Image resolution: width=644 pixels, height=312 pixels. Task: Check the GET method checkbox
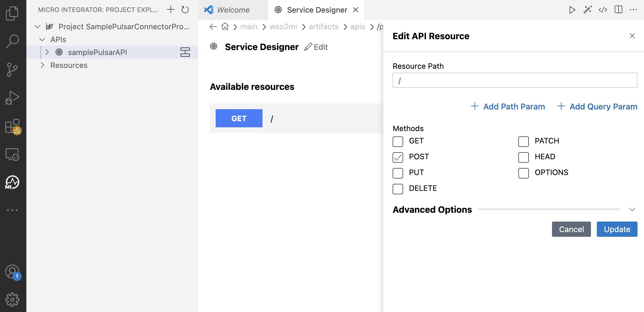coord(398,141)
